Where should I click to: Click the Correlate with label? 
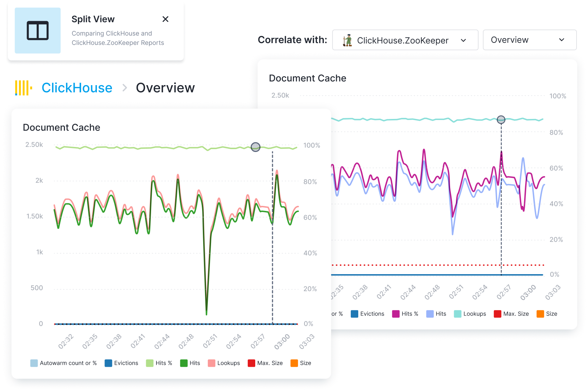293,40
